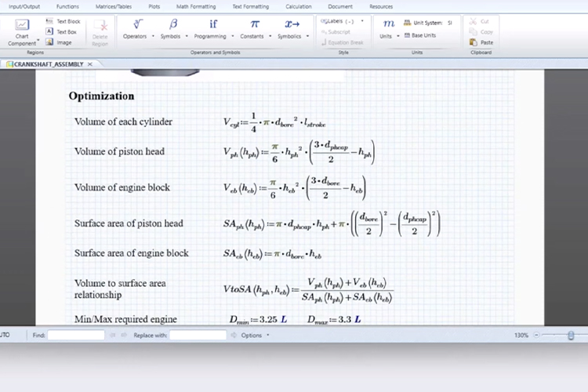Open the Unit System dropdown
Screen dimensions: 588x392
[x=427, y=23]
